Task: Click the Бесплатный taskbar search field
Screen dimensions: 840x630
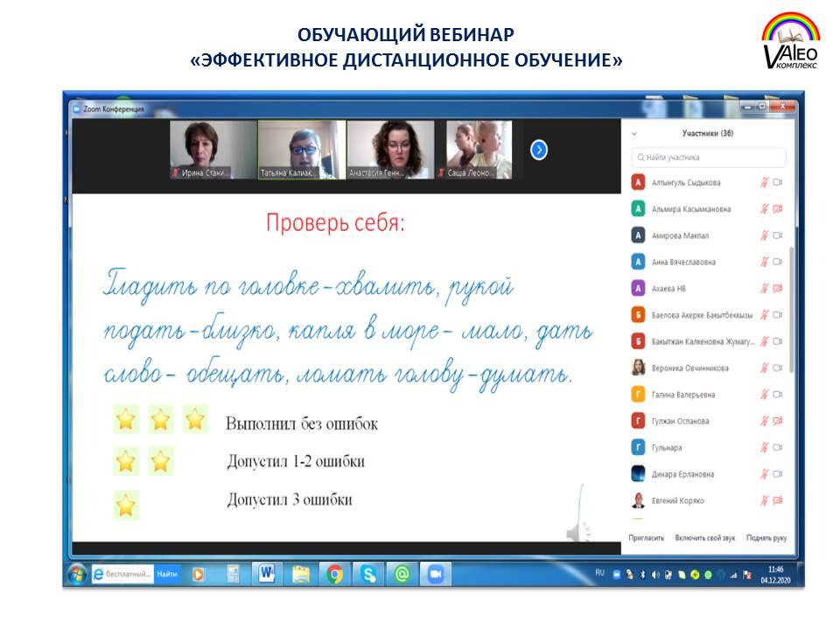Action: pos(123,574)
